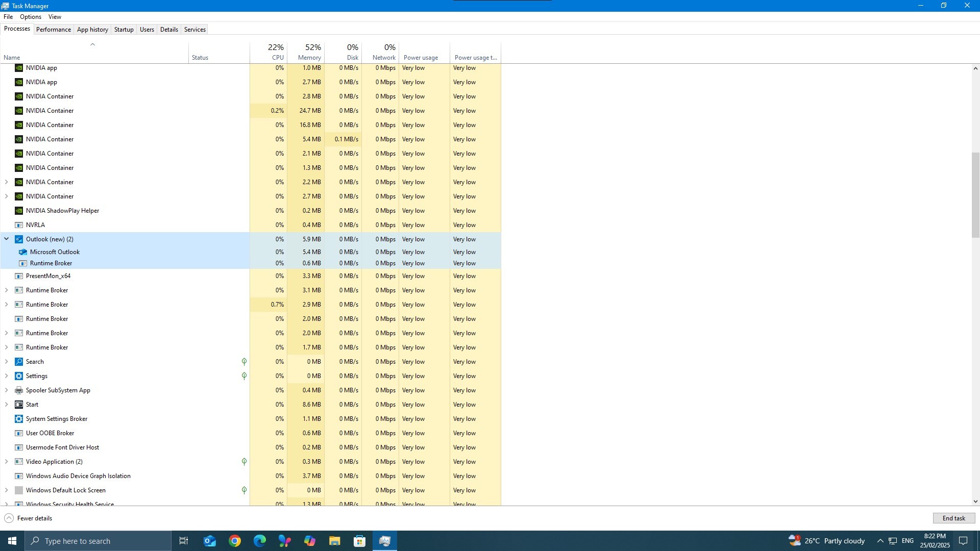This screenshot has width=980, height=551.
Task: Click the System Settings Broker gear icon
Action: (19, 418)
